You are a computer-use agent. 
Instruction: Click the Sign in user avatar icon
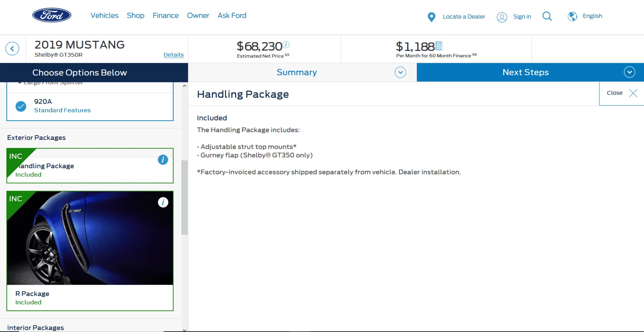tap(502, 17)
